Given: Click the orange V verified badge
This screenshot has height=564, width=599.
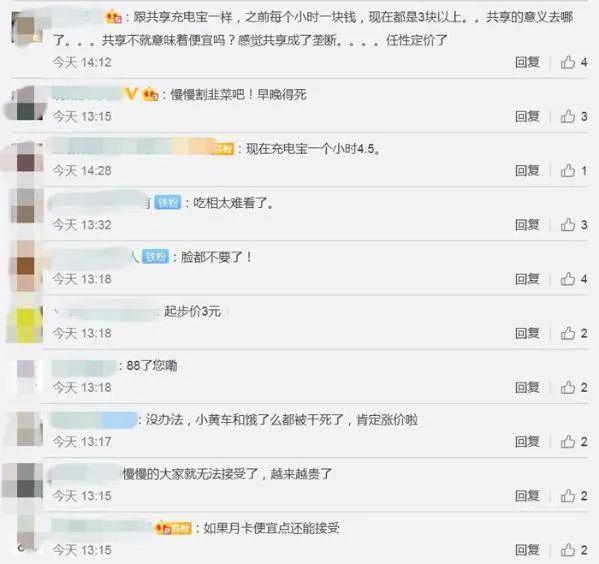Looking at the screenshot, I should click(x=131, y=94).
